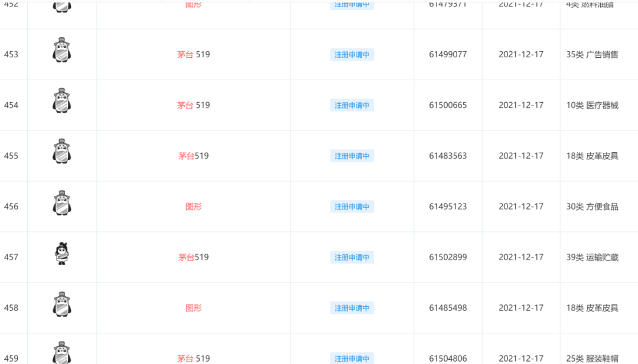Click 注册申请中 status tag in row 458

(352, 308)
